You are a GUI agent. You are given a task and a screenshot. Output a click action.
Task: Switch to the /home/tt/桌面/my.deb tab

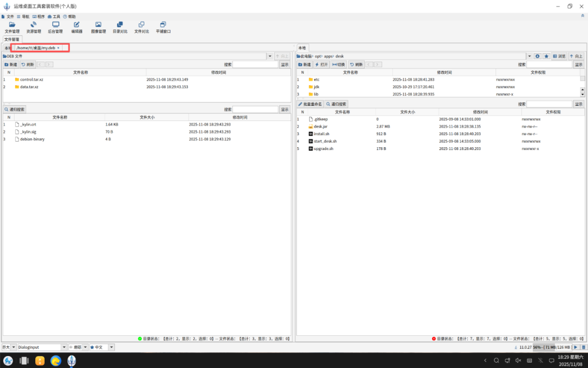point(35,48)
